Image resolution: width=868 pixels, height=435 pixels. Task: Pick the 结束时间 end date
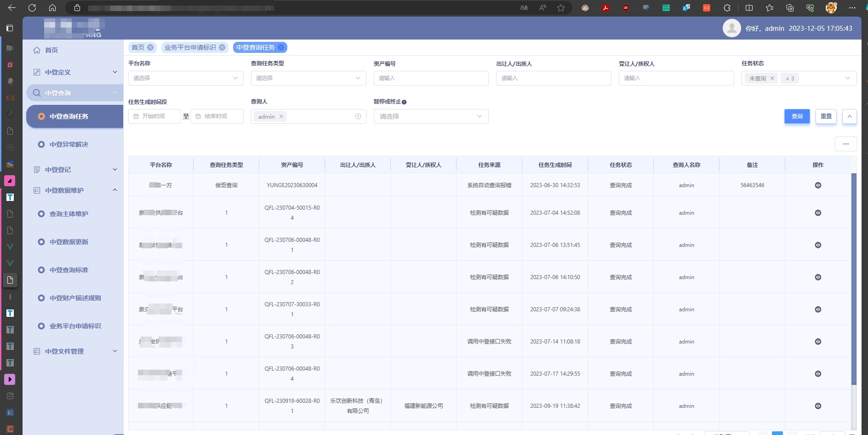click(217, 116)
